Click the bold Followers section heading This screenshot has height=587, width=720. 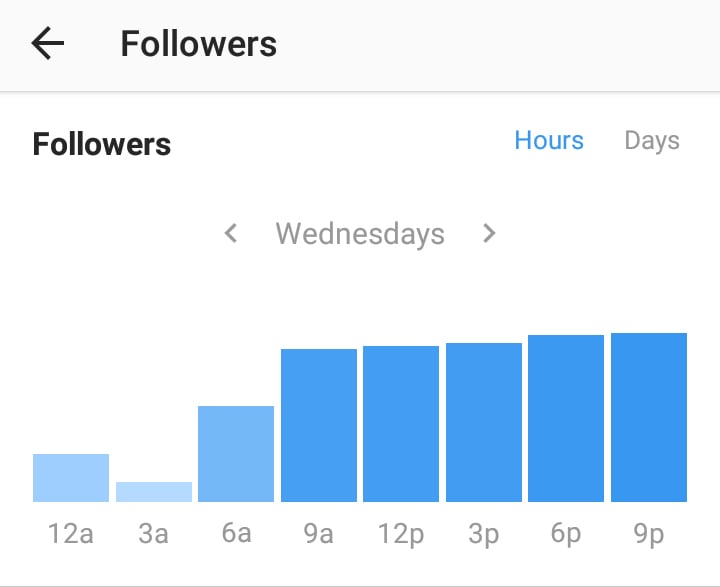point(102,145)
